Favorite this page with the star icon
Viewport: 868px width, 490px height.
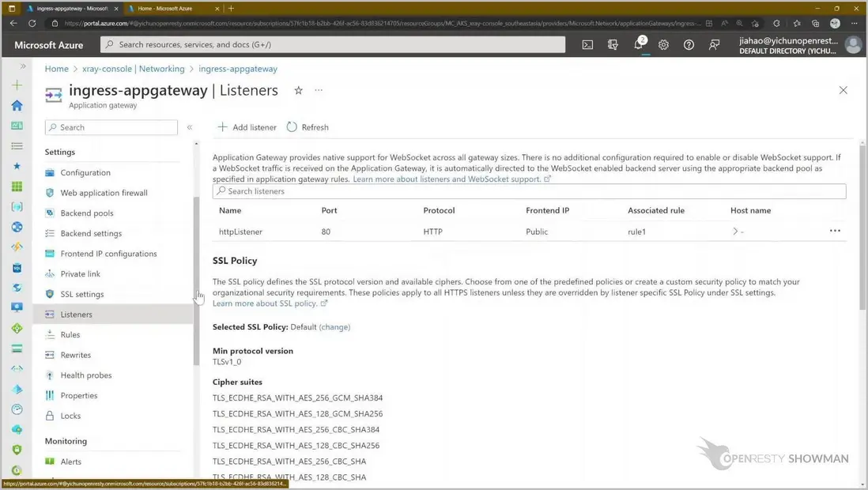[x=298, y=91]
